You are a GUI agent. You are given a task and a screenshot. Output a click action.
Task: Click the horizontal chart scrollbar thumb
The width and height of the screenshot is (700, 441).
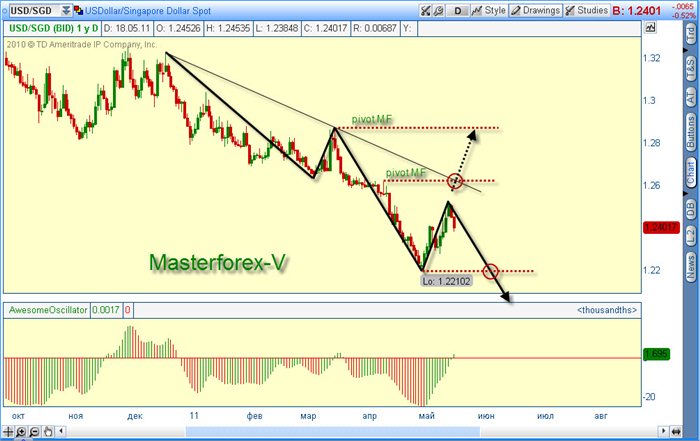(x=333, y=432)
